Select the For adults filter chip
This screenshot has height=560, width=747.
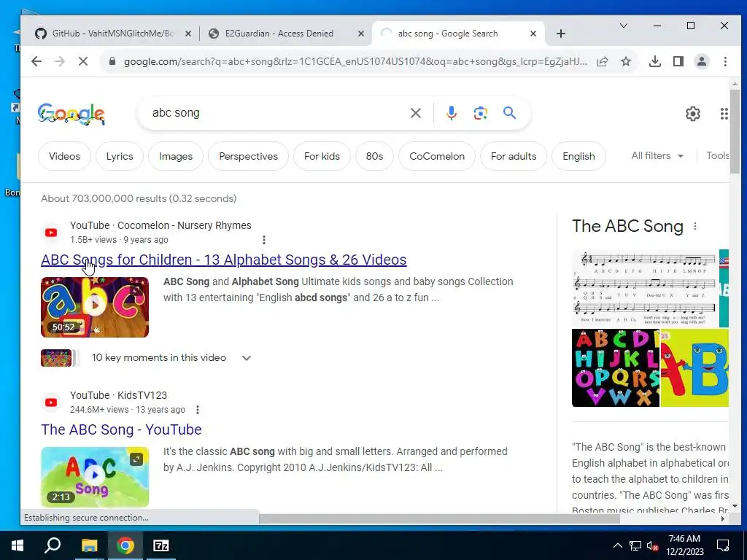514,156
